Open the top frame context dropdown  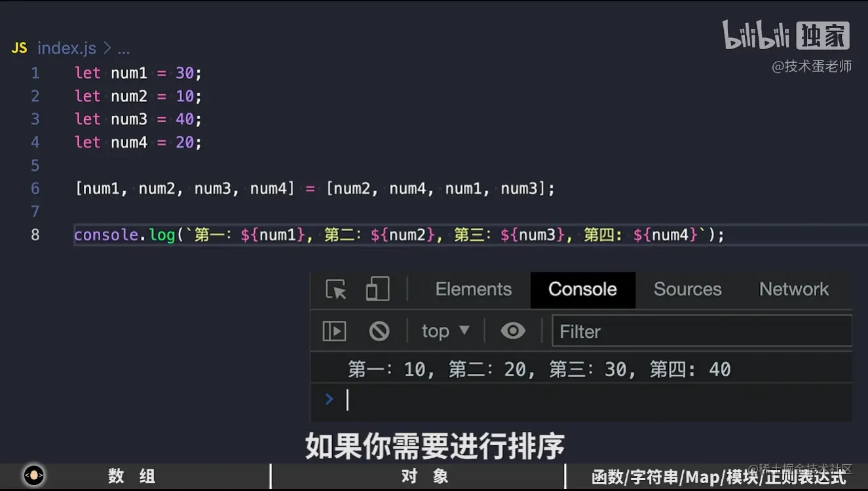coord(445,331)
